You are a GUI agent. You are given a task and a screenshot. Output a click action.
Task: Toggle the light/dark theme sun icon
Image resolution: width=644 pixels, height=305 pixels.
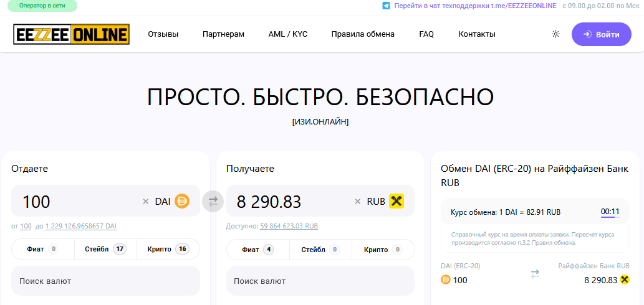(x=555, y=34)
